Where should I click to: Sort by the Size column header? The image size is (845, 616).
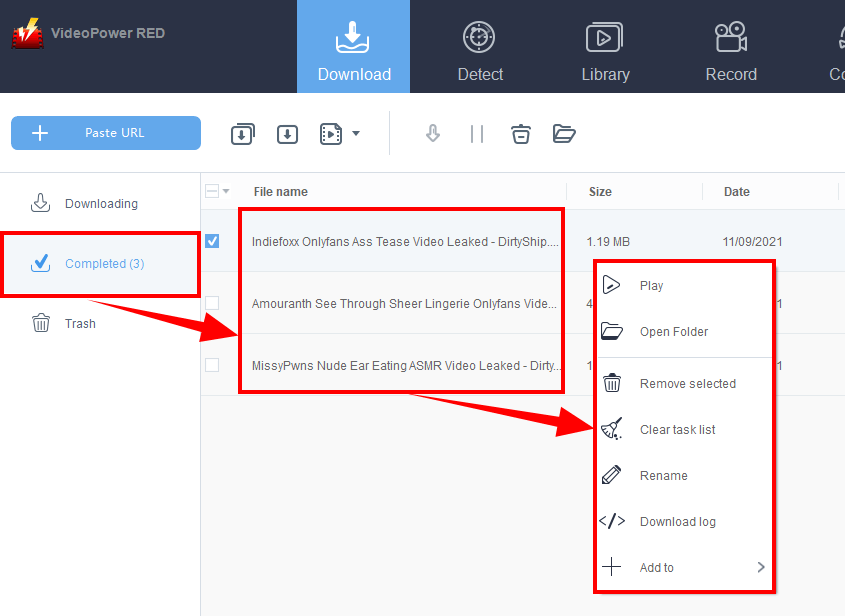coord(600,192)
